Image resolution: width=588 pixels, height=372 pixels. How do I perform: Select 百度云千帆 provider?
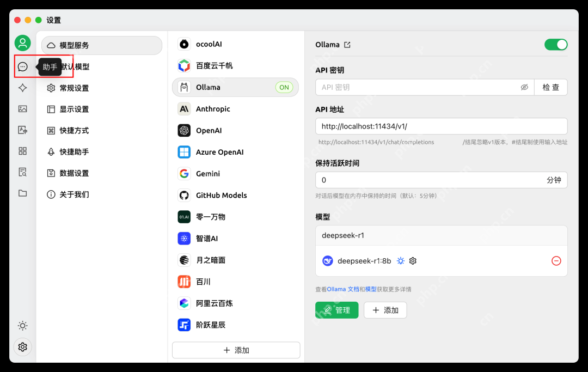236,65
